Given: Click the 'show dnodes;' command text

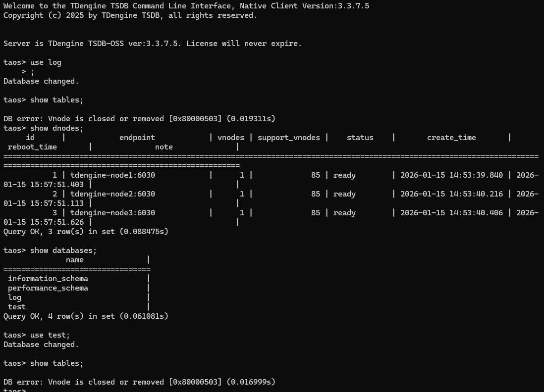Looking at the screenshot, I should tap(56, 128).
